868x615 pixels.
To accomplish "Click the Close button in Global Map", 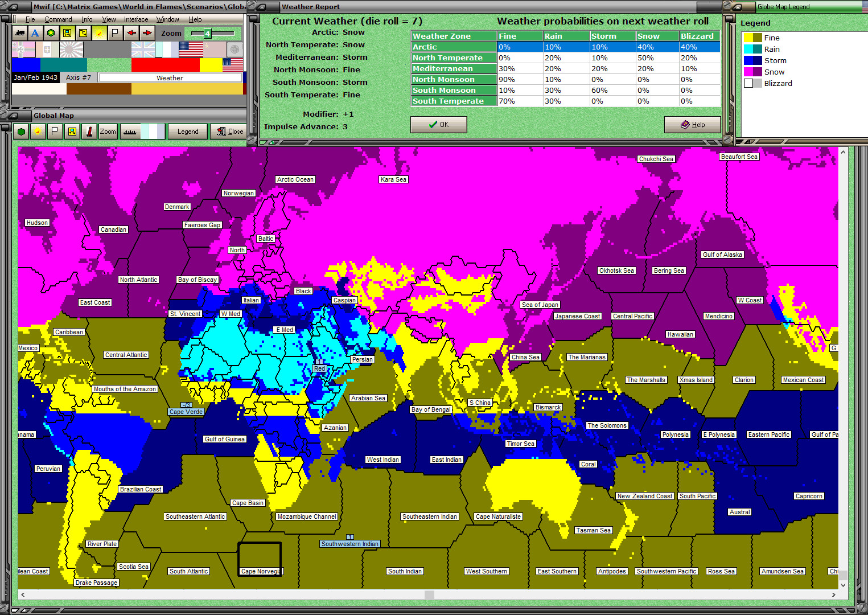I will [x=228, y=132].
